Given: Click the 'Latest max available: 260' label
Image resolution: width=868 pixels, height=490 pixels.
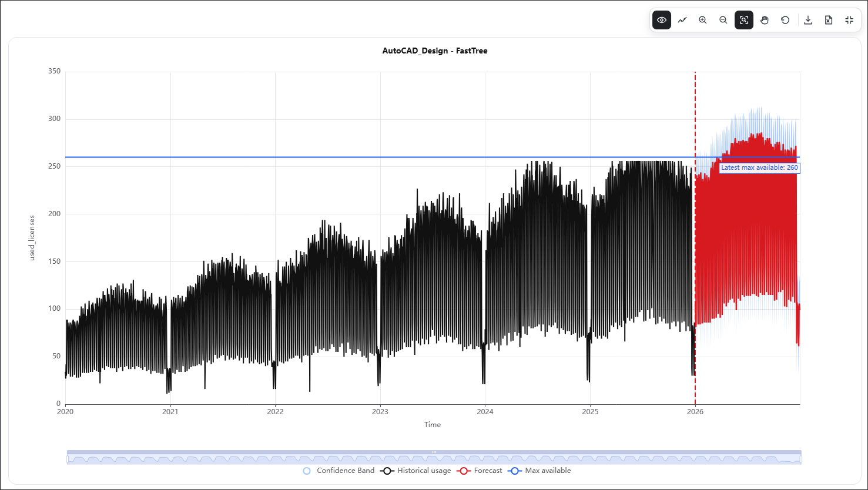Looking at the screenshot, I should pos(759,167).
